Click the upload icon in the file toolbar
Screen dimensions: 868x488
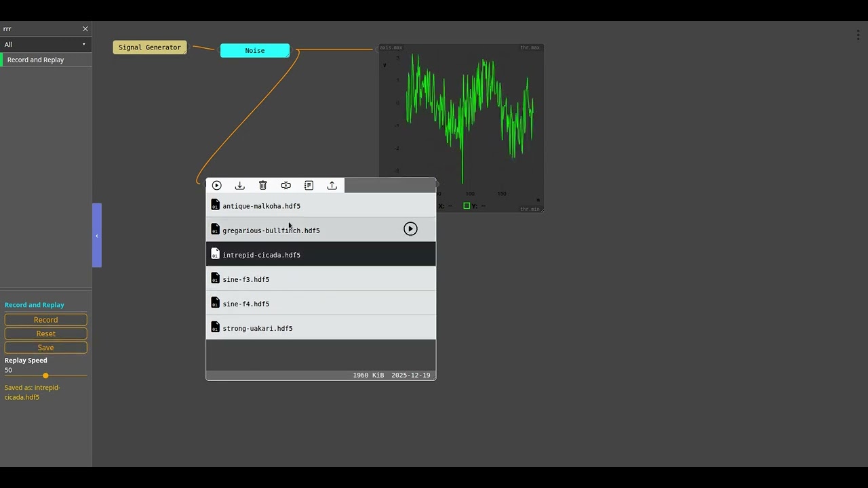click(x=332, y=185)
